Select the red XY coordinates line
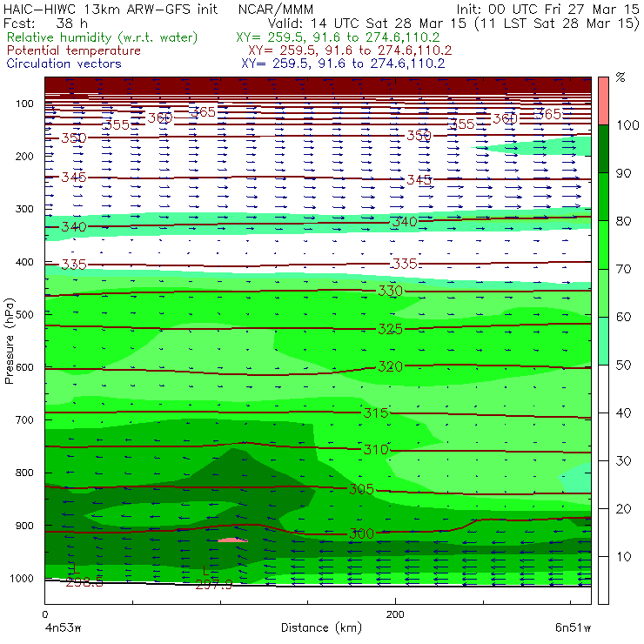This screenshot has width=644, height=644. click(350, 50)
